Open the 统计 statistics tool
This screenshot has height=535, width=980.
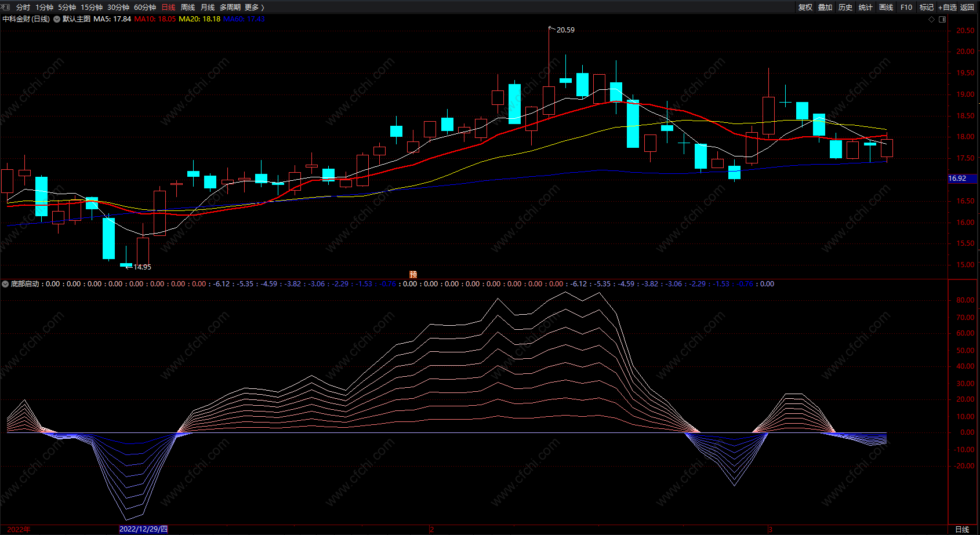pos(866,8)
